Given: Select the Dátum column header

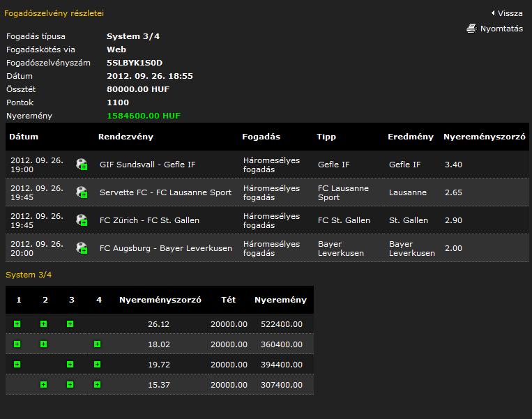Looking at the screenshot, I should (24, 137).
